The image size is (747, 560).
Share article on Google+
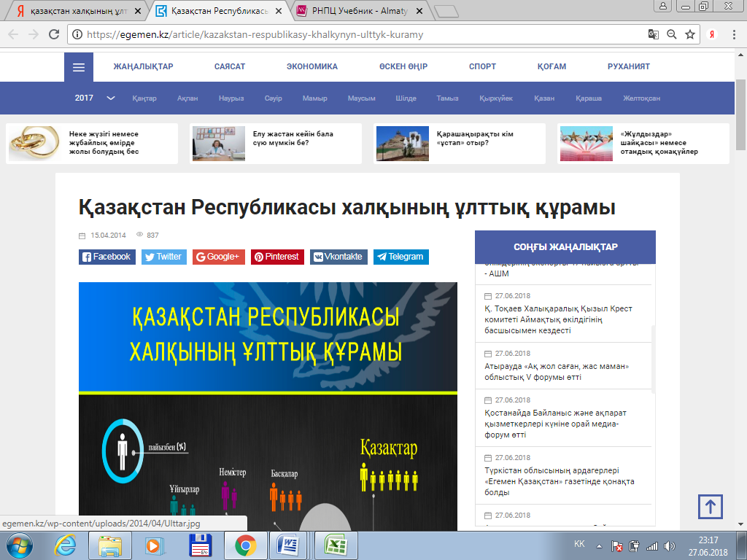click(x=219, y=257)
